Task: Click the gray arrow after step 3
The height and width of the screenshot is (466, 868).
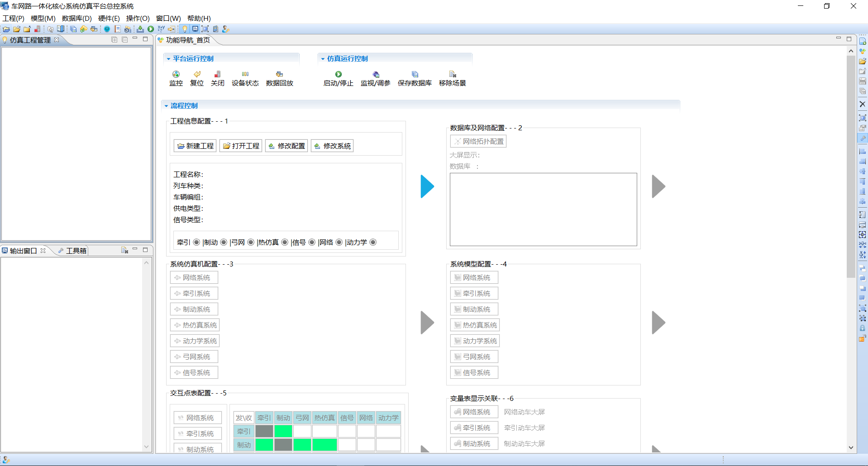Action: coord(427,323)
